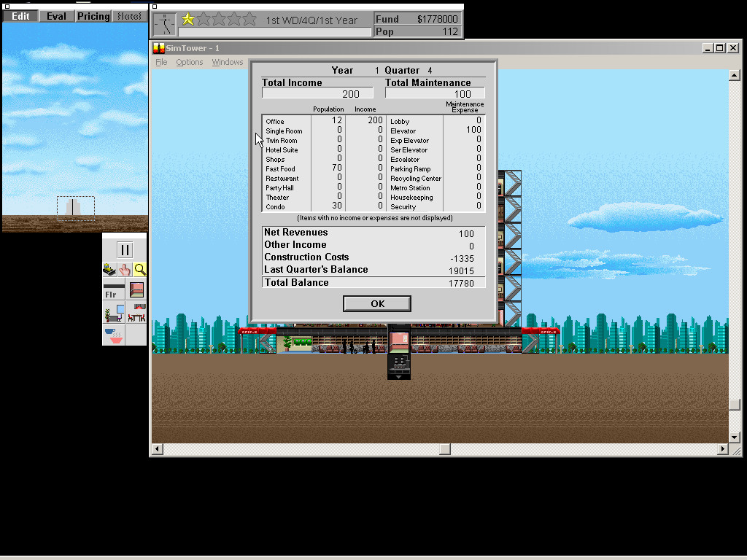The image size is (747, 560).
Task: Click the Fast Food population value 70
Action: (x=337, y=168)
